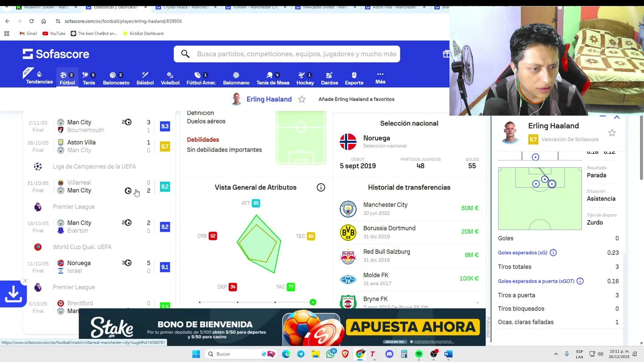This screenshot has width=644, height=362.
Task: Switch to Baloncesto sport tab
Action: pos(116,78)
